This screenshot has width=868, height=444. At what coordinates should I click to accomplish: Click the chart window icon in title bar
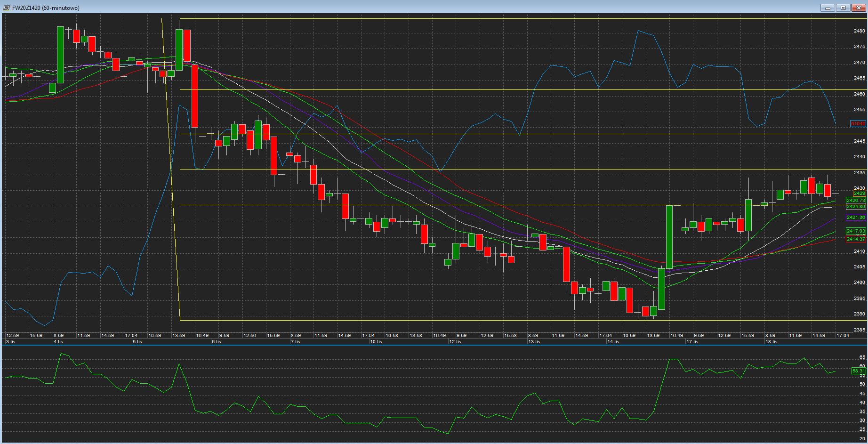(6, 8)
